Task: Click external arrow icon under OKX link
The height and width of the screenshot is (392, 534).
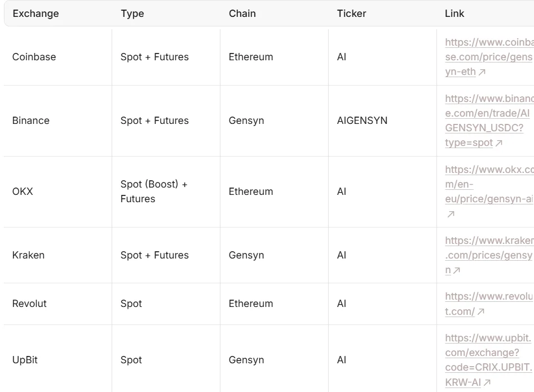Action: (451, 214)
